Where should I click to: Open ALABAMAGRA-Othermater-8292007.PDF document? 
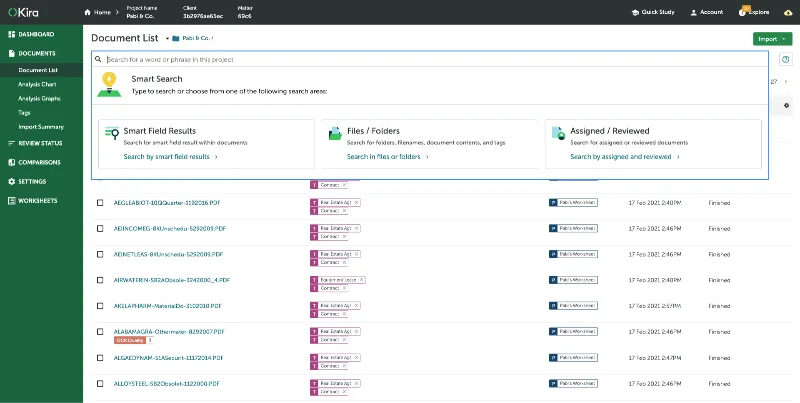pos(169,331)
